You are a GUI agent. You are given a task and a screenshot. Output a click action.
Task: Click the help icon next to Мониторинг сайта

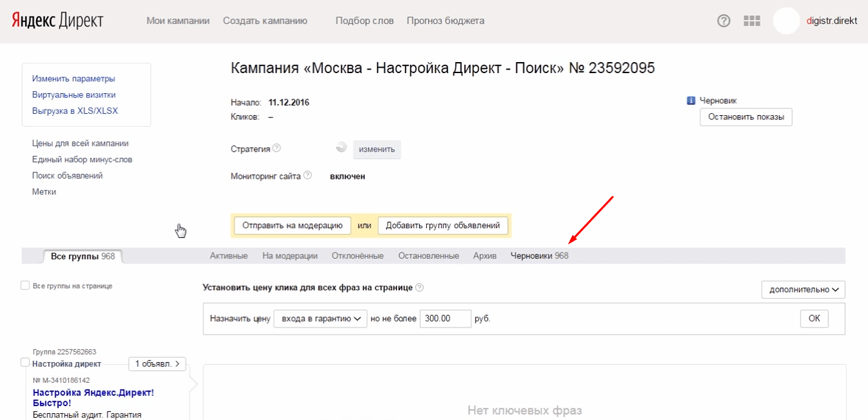click(307, 175)
